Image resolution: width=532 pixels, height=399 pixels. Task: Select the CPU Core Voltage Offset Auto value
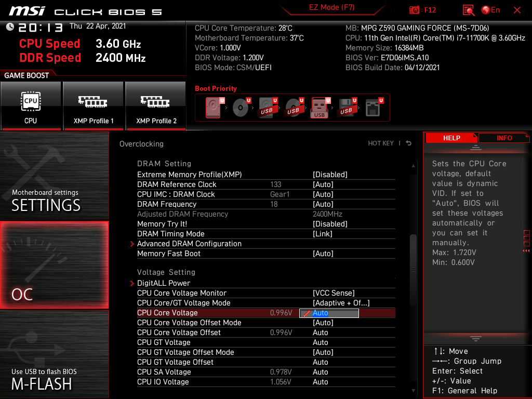(320, 332)
